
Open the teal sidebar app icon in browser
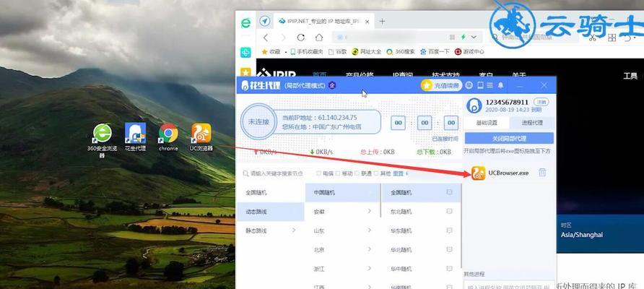(245, 52)
